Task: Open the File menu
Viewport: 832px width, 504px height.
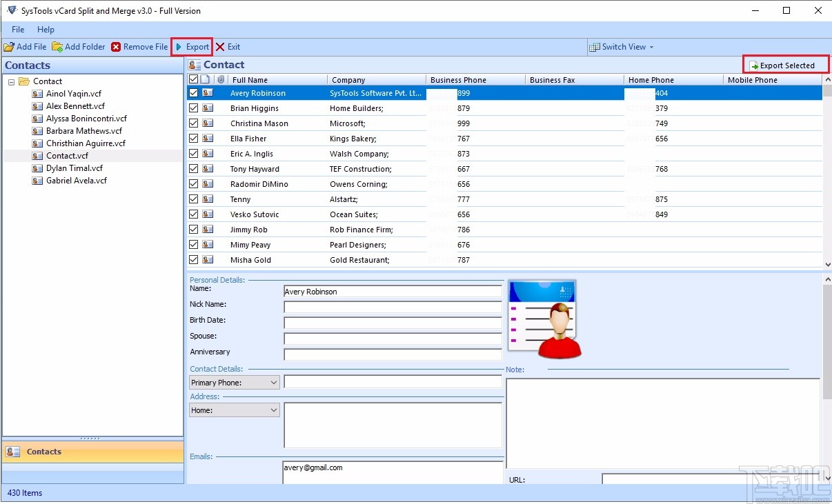Action: coord(17,30)
